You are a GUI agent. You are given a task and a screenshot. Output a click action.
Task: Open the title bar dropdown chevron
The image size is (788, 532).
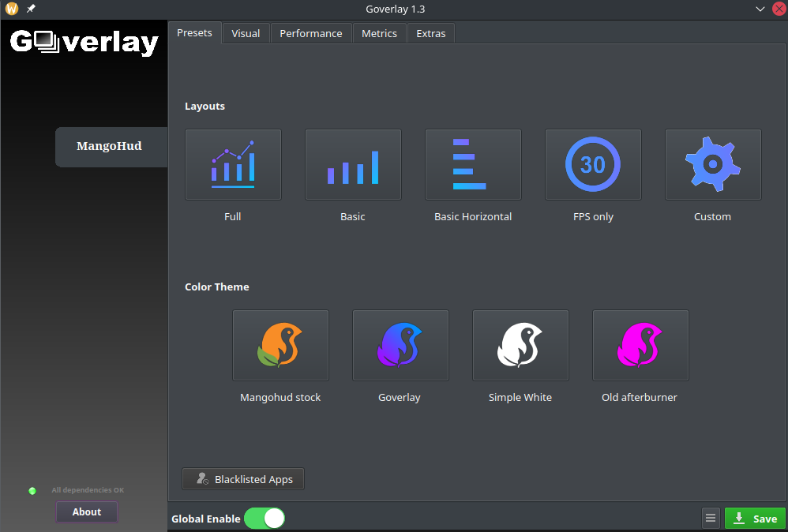760,9
